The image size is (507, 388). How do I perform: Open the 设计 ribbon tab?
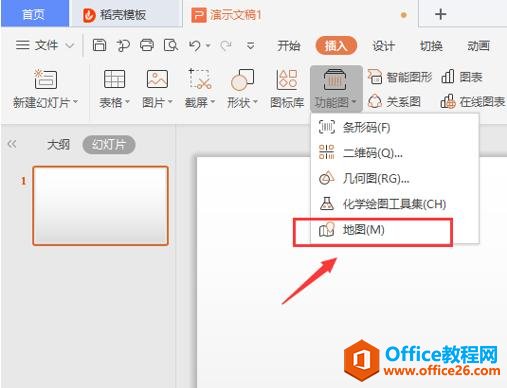(383, 46)
